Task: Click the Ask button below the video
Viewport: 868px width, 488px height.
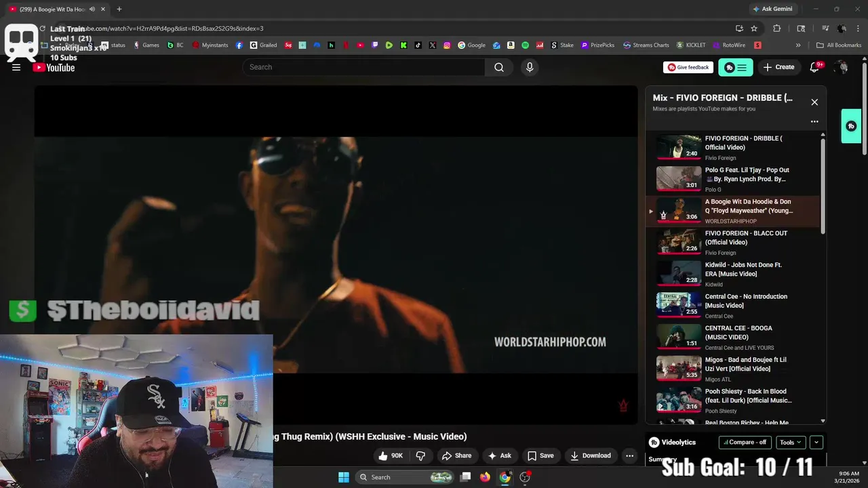Action: (x=500, y=455)
